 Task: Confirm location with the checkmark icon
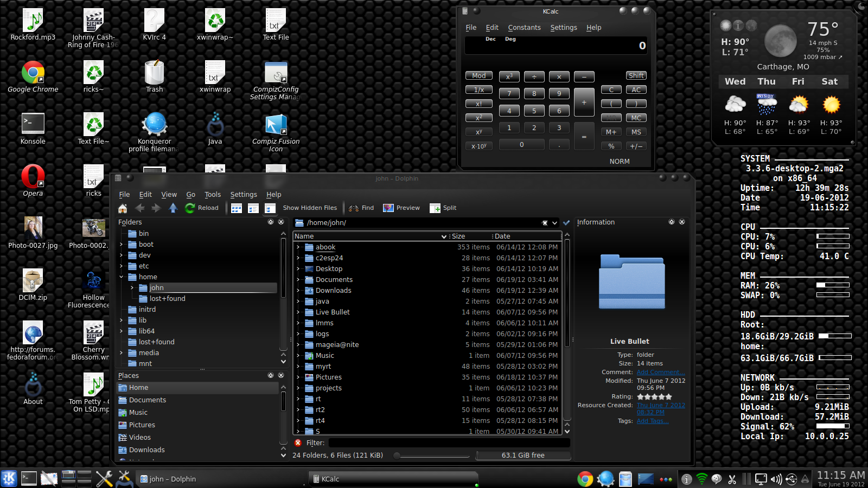566,223
